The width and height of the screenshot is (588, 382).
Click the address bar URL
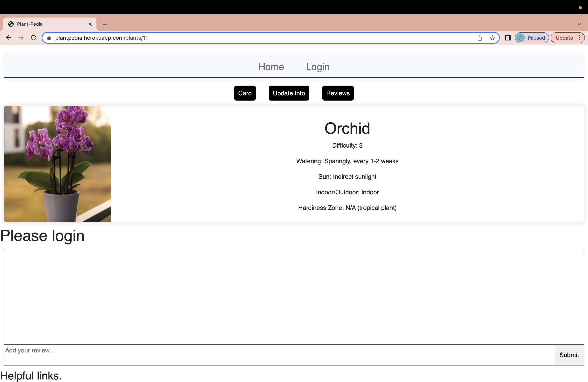tap(101, 38)
